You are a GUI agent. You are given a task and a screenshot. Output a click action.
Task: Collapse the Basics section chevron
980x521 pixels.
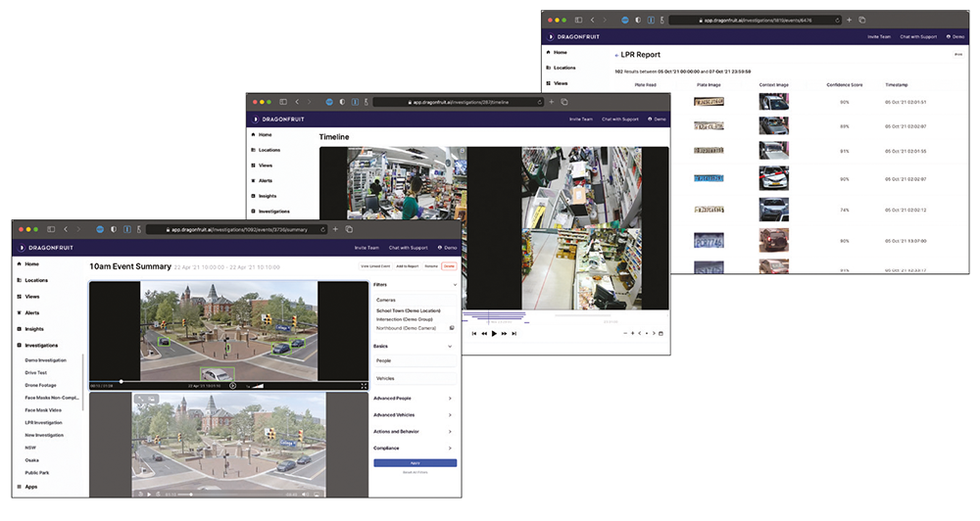click(450, 346)
